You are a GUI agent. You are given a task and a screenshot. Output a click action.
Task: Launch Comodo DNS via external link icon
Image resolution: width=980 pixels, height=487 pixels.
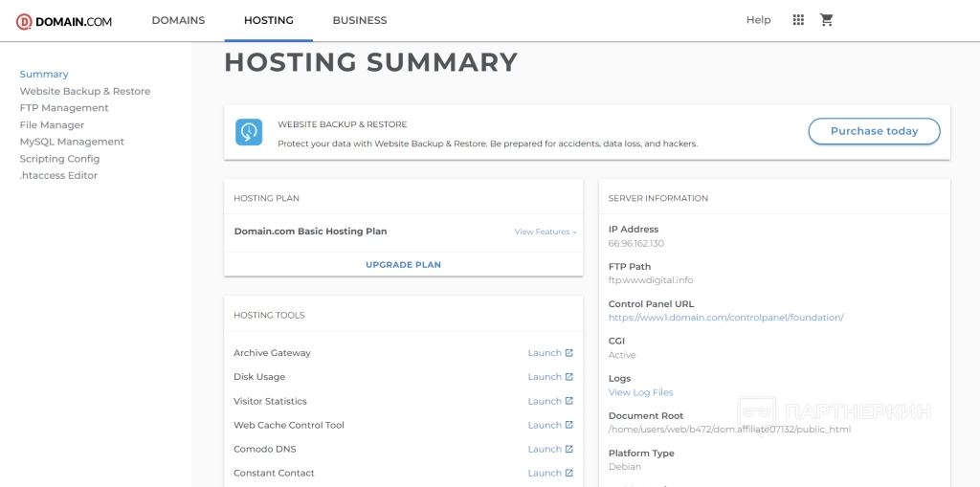(x=568, y=449)
